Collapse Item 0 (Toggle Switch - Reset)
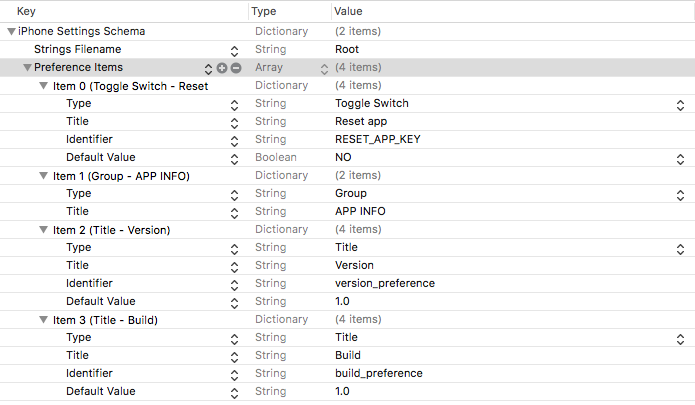Screen dimensions: 695x405 coord(43,86)
